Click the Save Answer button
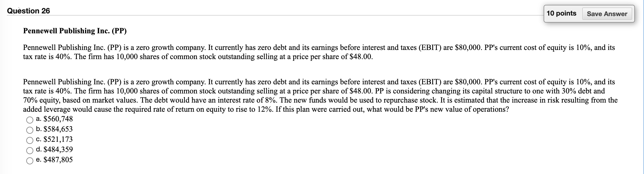The image size is (644, 174). point(607,13)
